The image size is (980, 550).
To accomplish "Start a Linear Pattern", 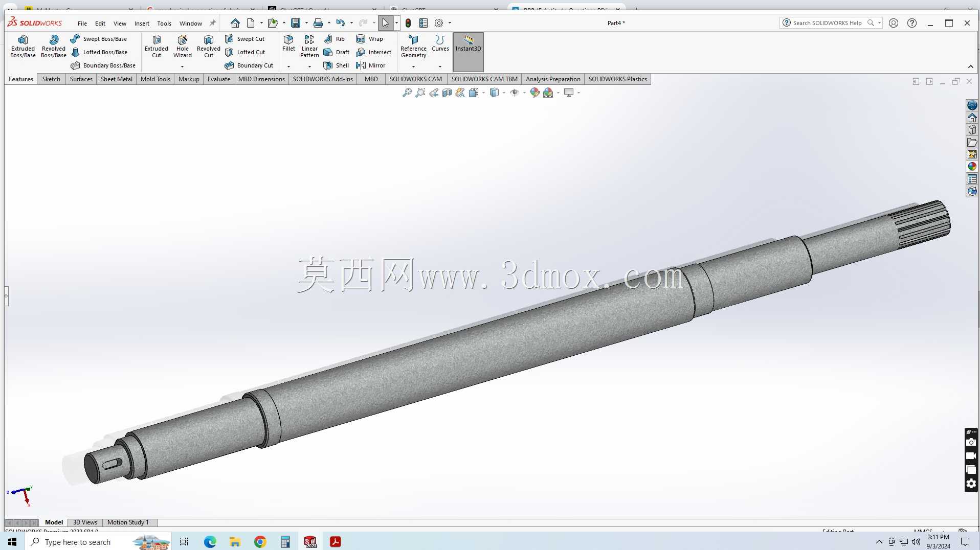I will pos(309,46).
